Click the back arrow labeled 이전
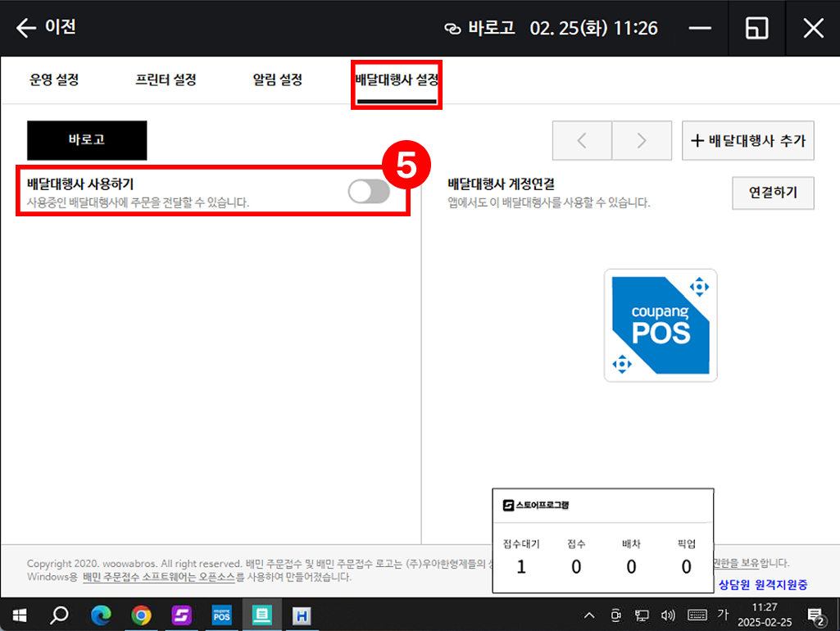This screenshot has height=631, width=840. 46,28
